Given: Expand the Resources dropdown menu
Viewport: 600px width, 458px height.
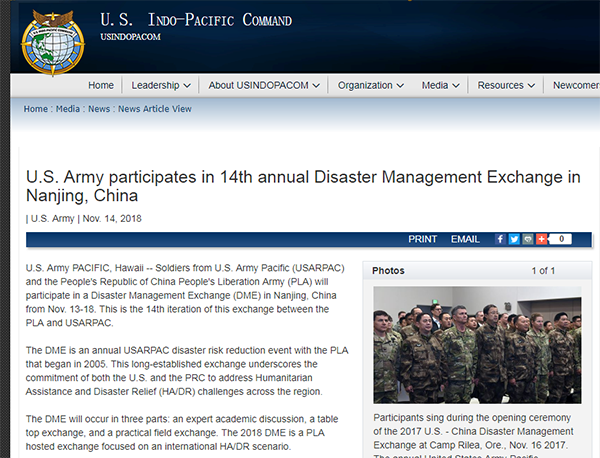Looking at the screenshot, I should tap(506, 86).
